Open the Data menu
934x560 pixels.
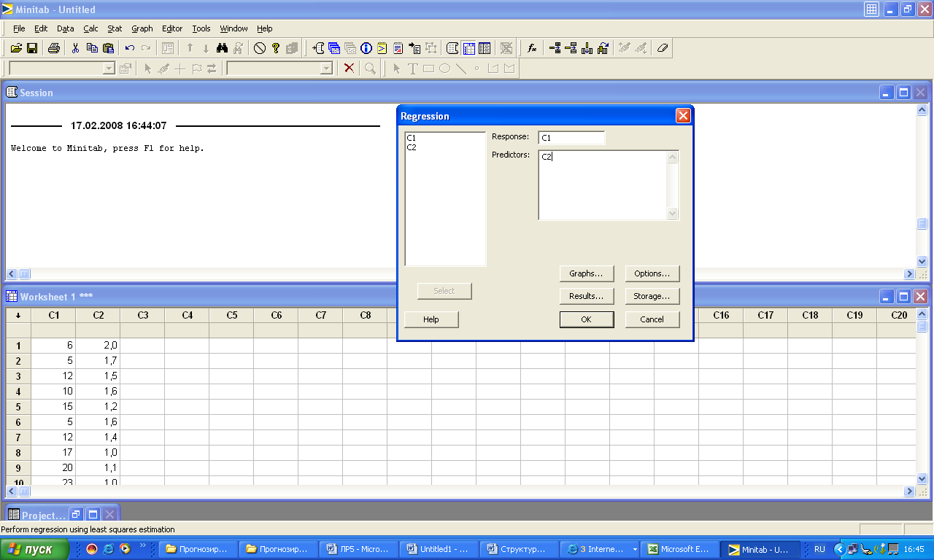(65, 28)
